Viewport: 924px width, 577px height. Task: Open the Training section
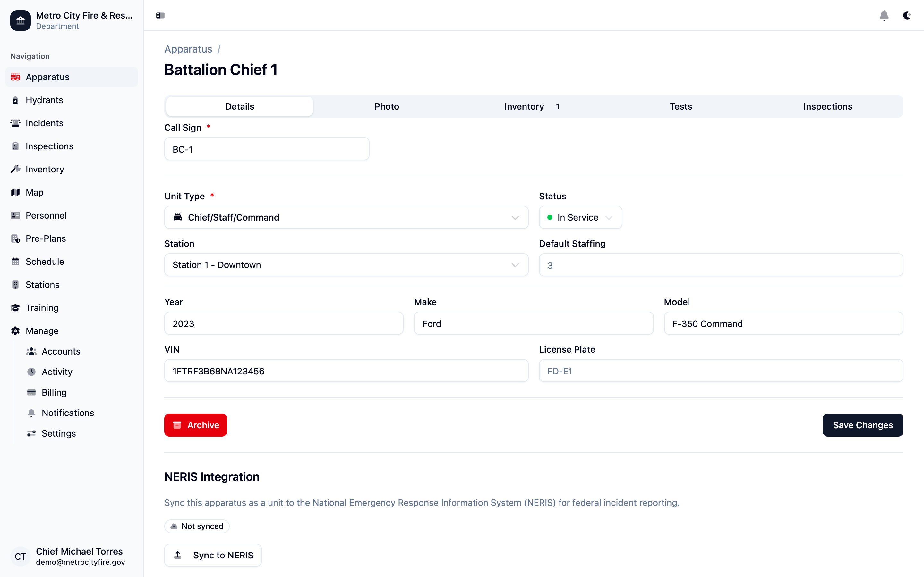[x=42, y=308]
